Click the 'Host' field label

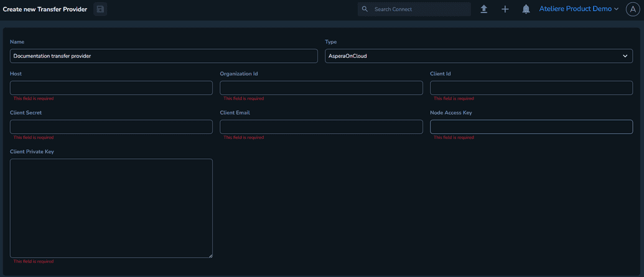point(16,73)
